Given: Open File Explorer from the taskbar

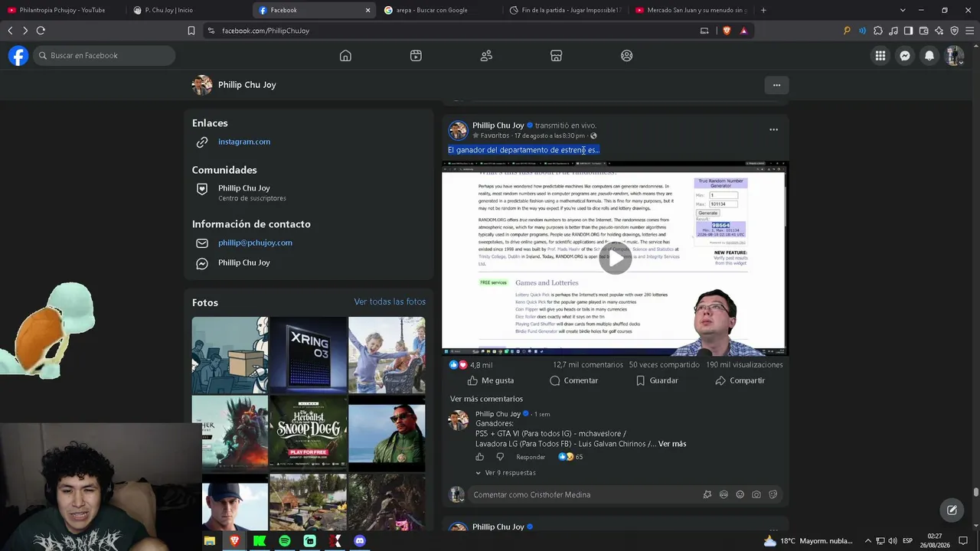Looking at the screenshot, I should click(x=210, y=541).
